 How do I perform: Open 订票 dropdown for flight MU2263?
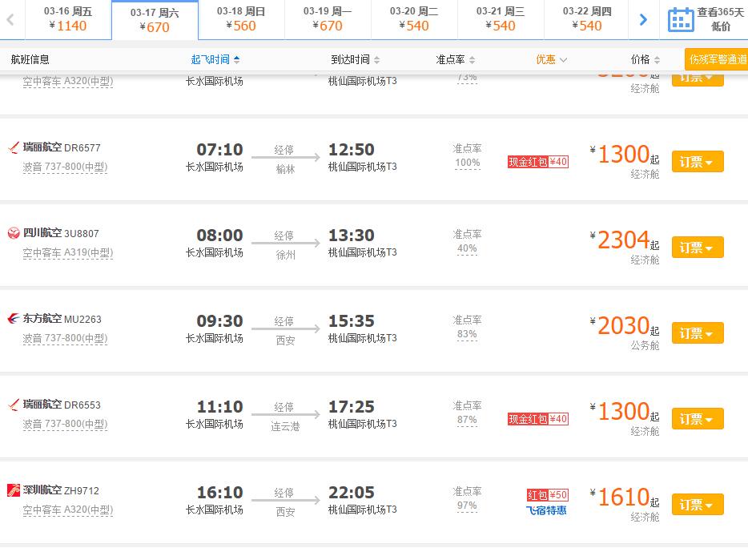pos(698,333)
